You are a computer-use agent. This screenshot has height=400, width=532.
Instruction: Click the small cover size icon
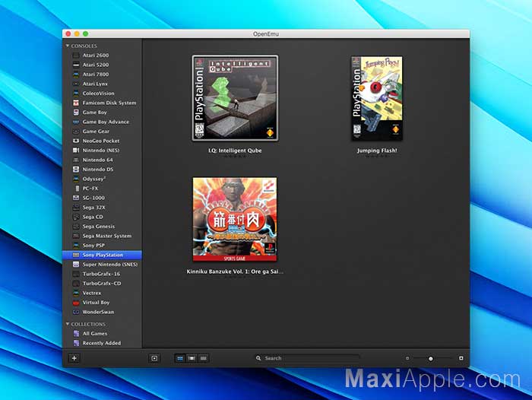pyautogui.click(x=407, y=358)
